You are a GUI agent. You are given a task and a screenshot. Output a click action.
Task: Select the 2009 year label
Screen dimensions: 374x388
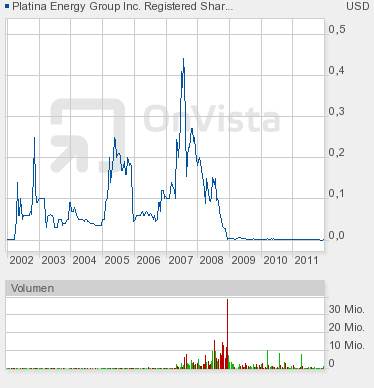point(243,260)
